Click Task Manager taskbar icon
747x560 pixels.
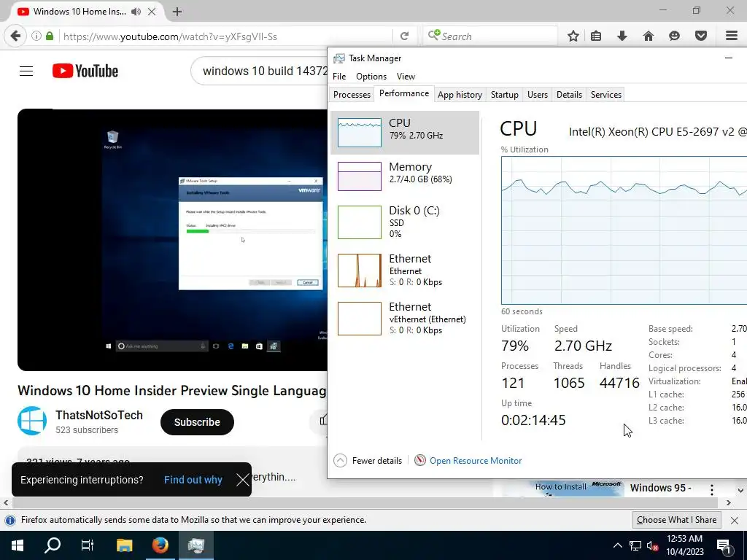(x=196, y=545)
